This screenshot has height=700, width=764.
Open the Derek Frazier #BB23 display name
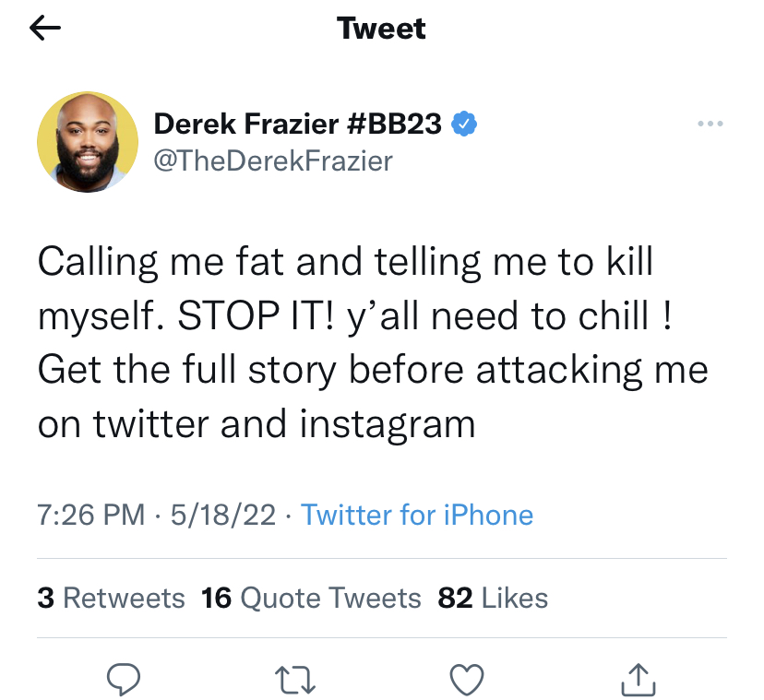click(x=298, y=124)
